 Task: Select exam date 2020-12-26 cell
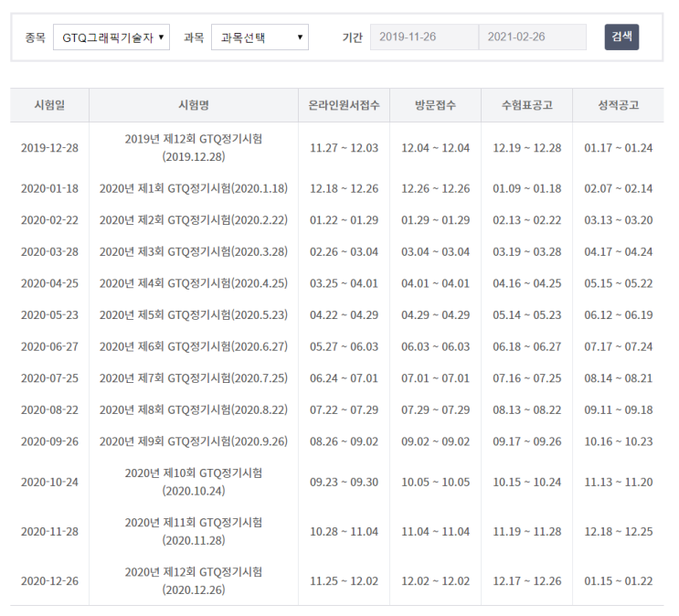tap(49, 581)
